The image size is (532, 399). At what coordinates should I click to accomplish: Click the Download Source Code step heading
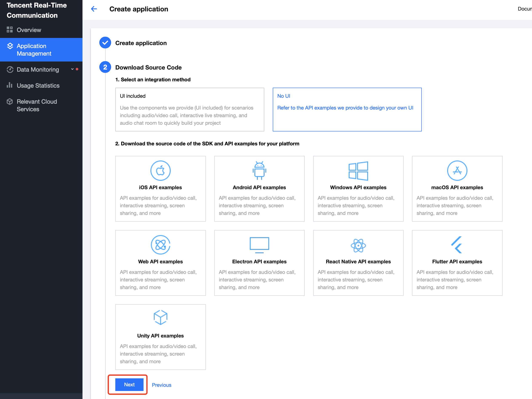(148, 67)
